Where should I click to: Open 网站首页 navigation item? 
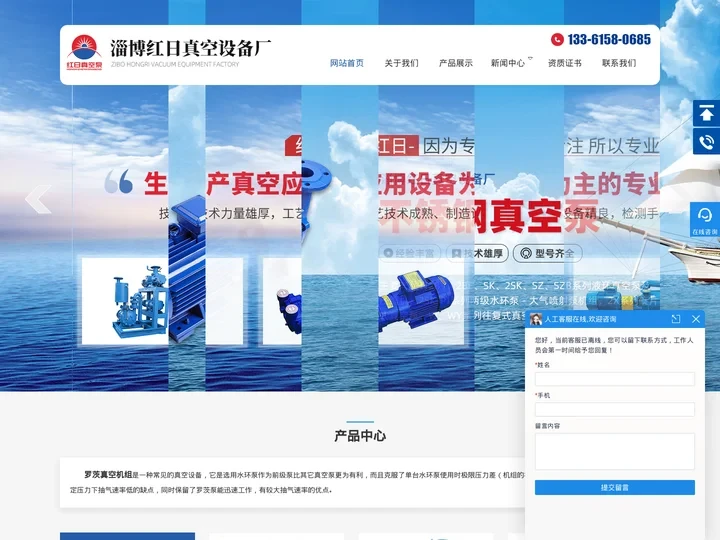347,63
